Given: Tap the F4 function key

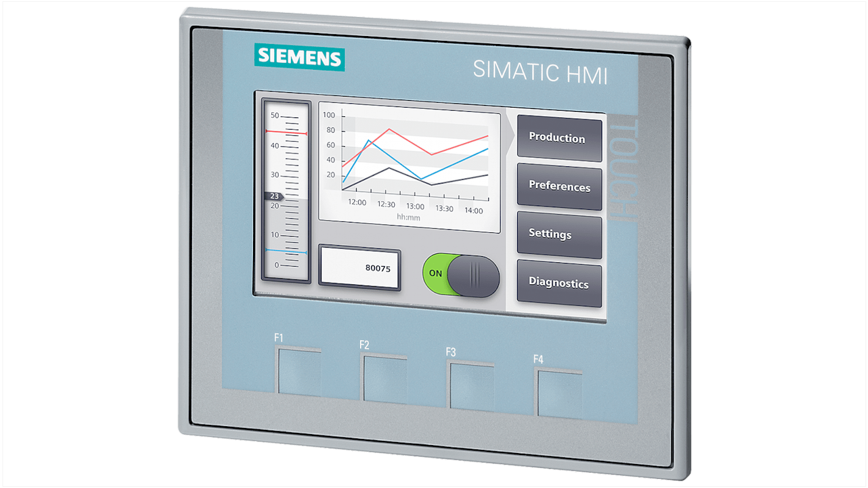Looking at the screenshot, I should 559,394.
